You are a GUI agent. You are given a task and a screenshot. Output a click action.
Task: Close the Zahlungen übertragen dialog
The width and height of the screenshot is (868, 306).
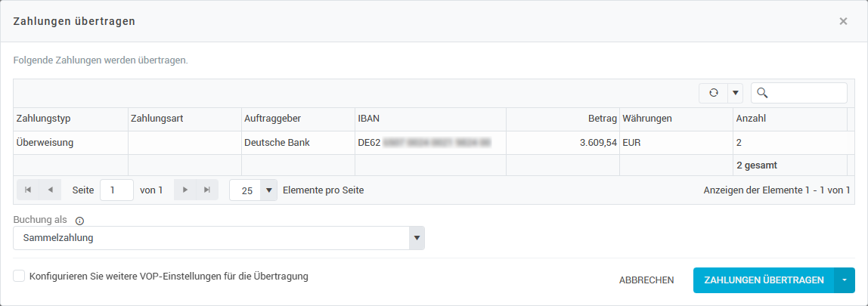(843, 21)
